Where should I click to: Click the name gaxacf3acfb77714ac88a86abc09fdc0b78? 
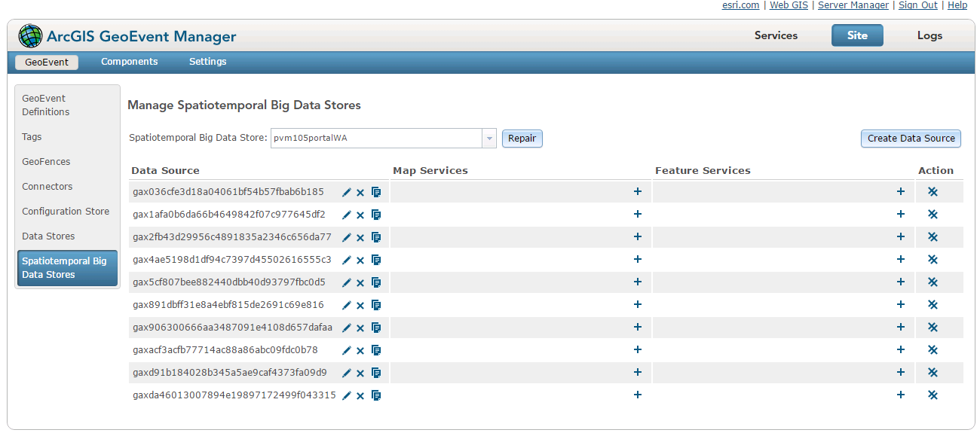225,350
